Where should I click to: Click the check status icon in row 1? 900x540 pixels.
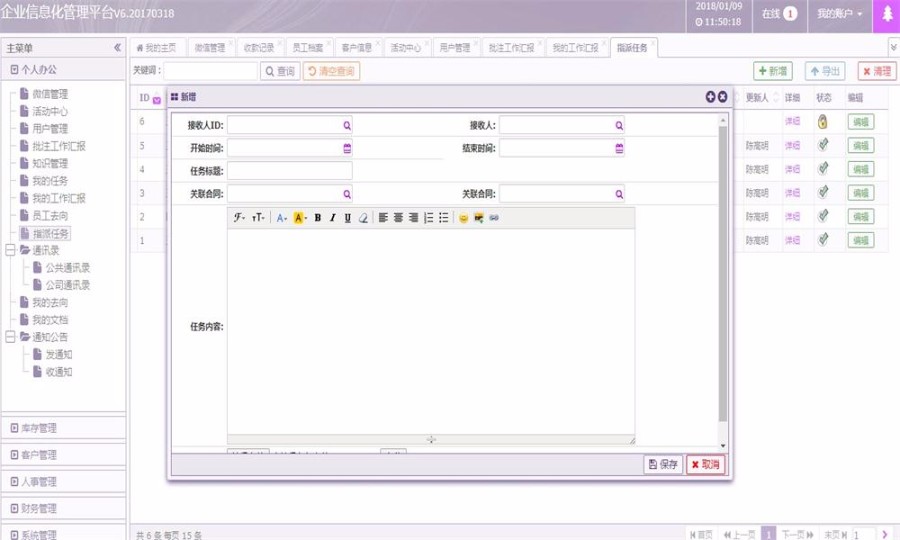click(823, 240)
